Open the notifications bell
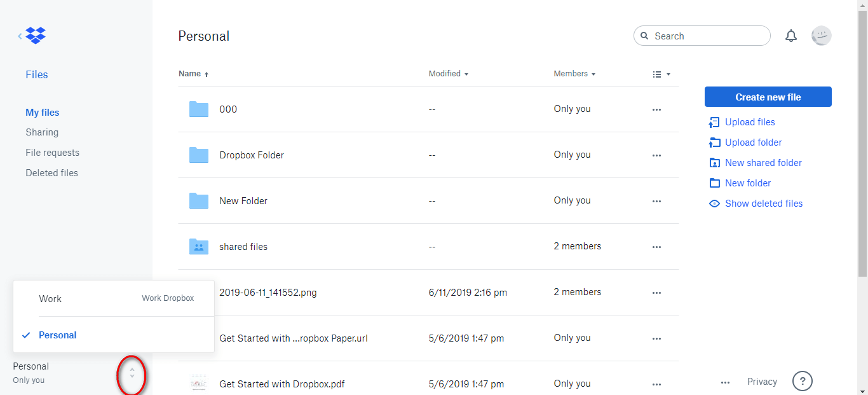Image resolution: width=868 pixels, height=395 pixels. (791, 36)
